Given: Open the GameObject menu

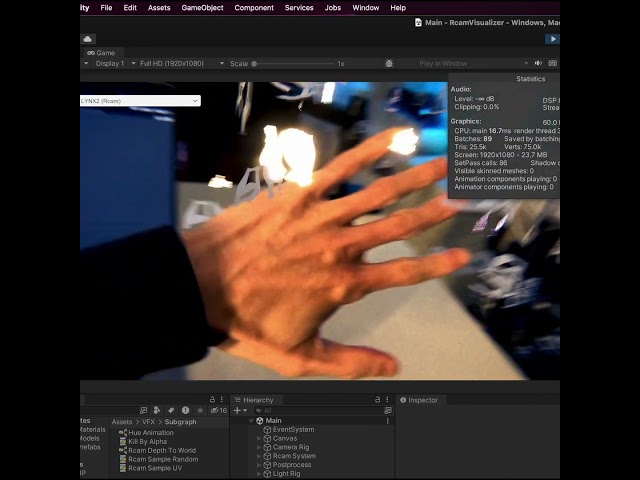Looking at the screenshot, I should coord(202,8).
